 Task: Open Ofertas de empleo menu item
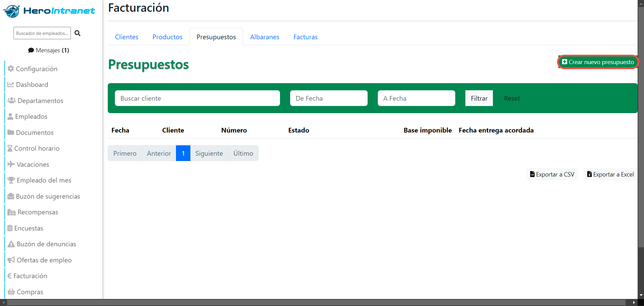click(x=44, y=260)
